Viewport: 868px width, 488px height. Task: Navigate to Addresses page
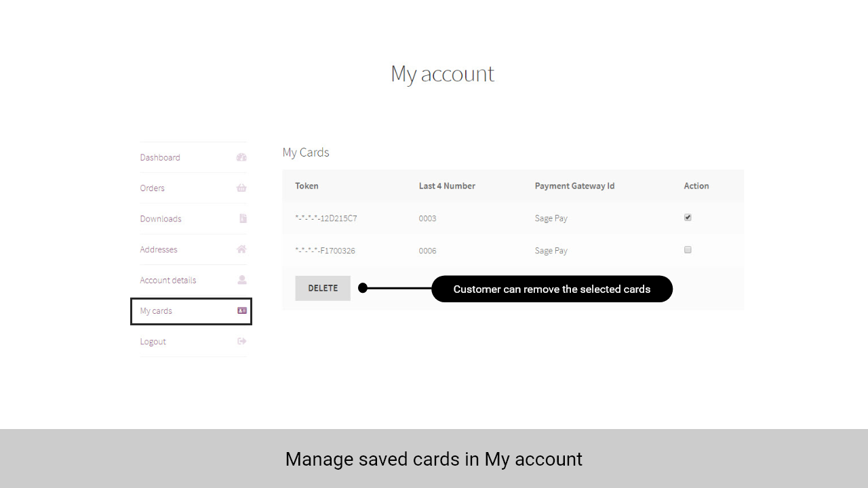[159, 249]
